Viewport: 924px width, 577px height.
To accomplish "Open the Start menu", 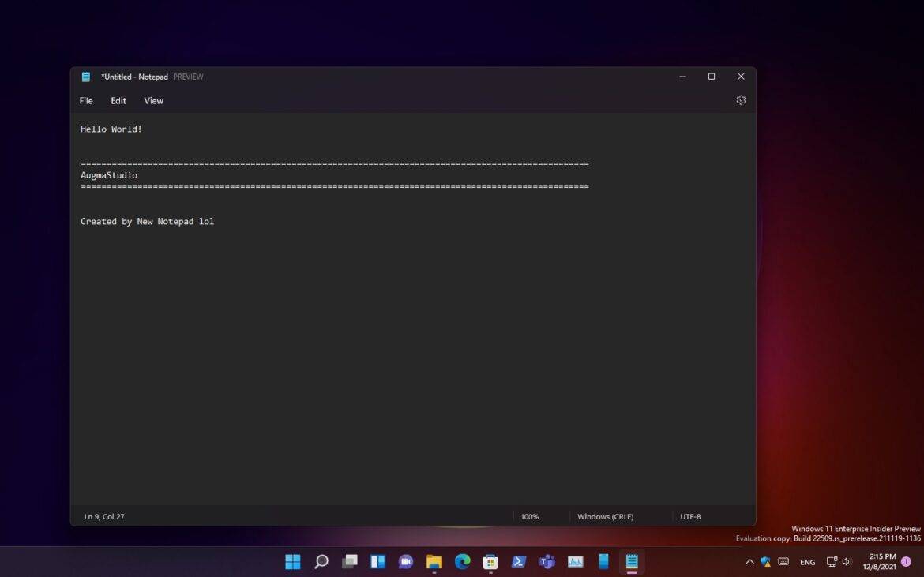I will point(292,561).
